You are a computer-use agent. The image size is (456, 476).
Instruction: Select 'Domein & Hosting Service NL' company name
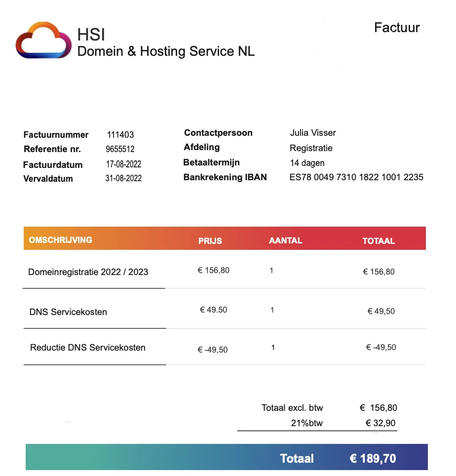click(x=166, y=51)
